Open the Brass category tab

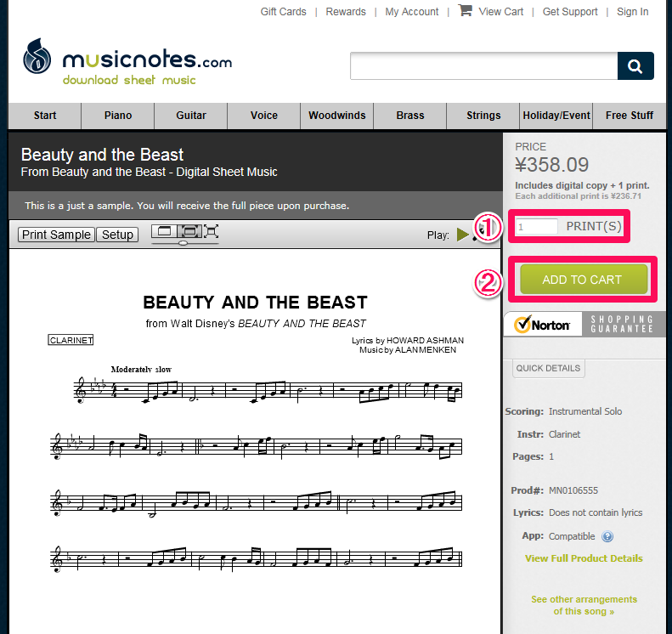[x=410, y=116]
